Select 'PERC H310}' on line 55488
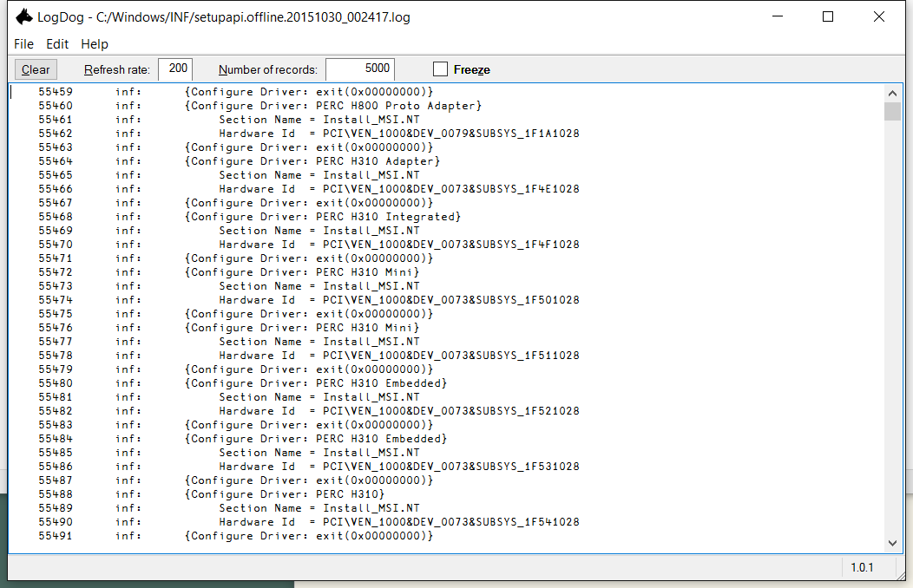This screenshot has height=588, width=913. tap(350, 494)
